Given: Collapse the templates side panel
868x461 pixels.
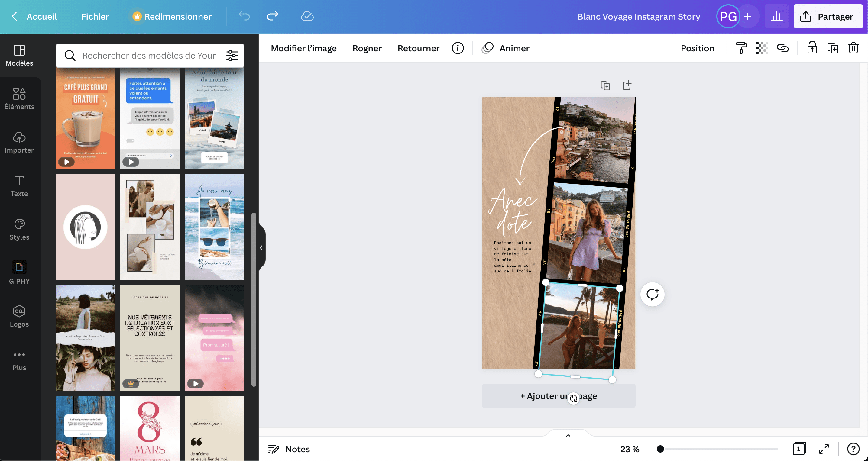Looking at the screenshot, I should click(261, 247).
